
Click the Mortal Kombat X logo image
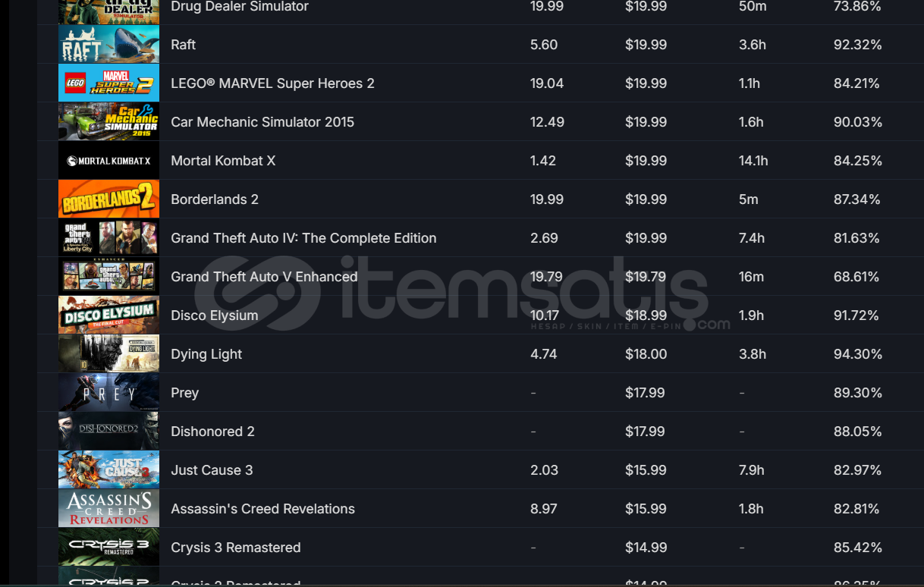tap(108, 161)
